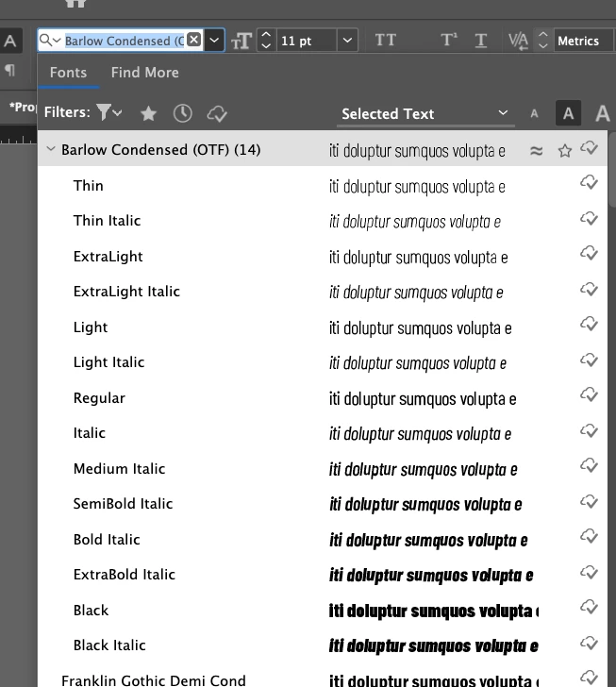
Task: Click cloud icon in SemiBold Italic row
Action: [x=590, y=502]
